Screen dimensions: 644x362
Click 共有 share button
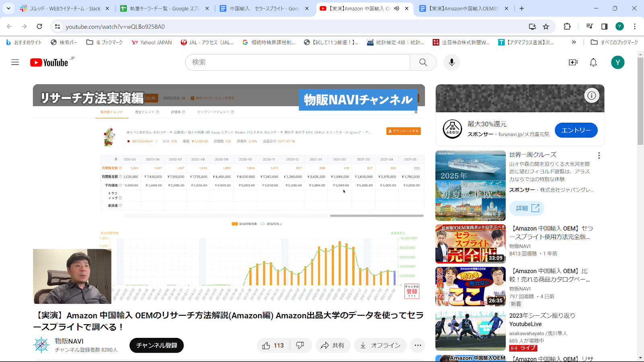click(x=333, y=346)
